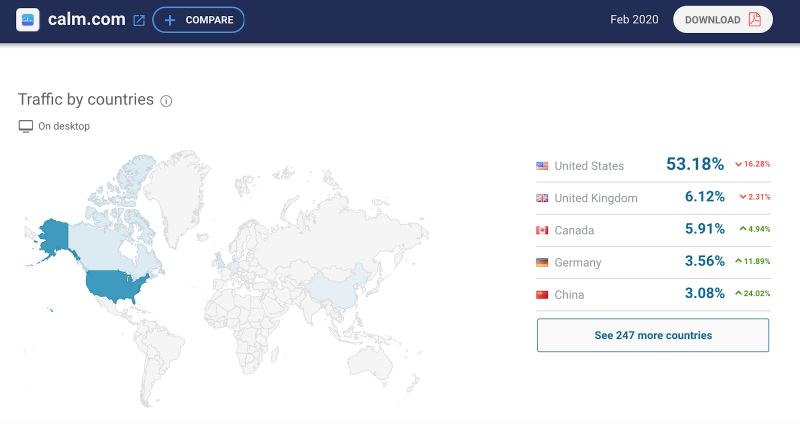Image resolution: width=800 pixels, height=424 pixels.
Task: Click the China country name
Action: tap(569, 294)
